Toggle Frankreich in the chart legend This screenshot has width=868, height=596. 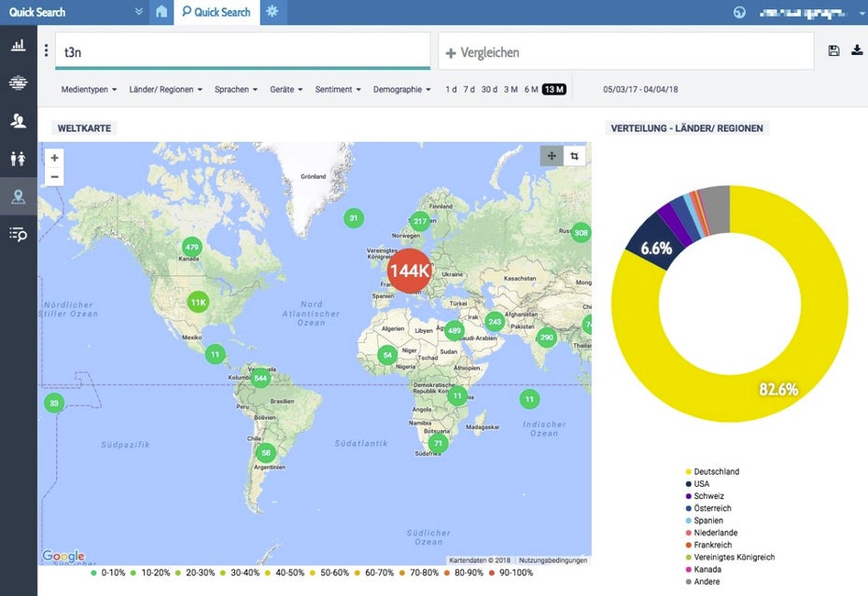[x=709, y=545]
